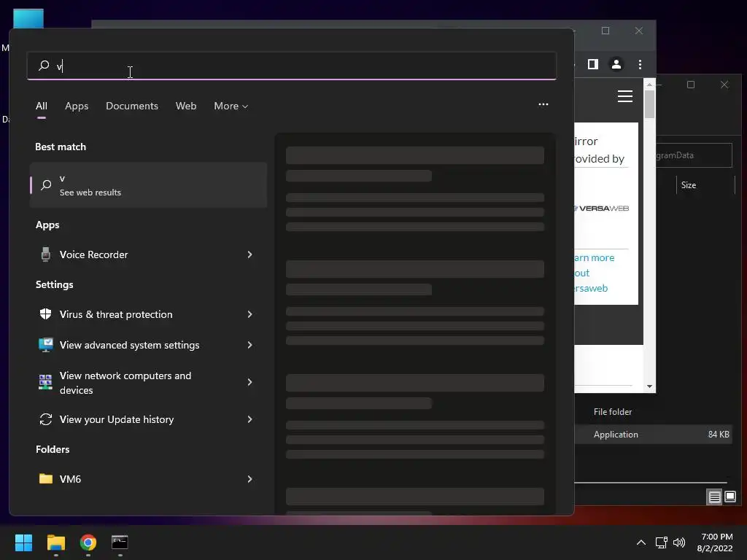
Task: Open the clock showing 7:00 PM 8/2/2022
Action: click(715, 542)
